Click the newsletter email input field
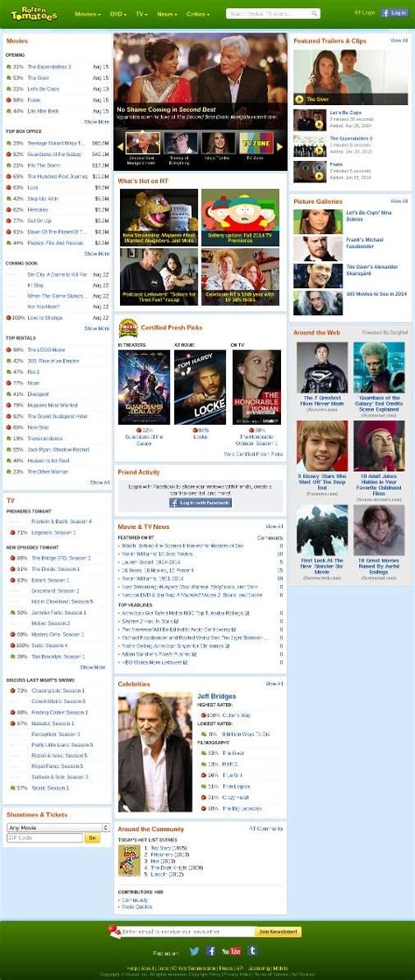 click(x=188, y=932)
